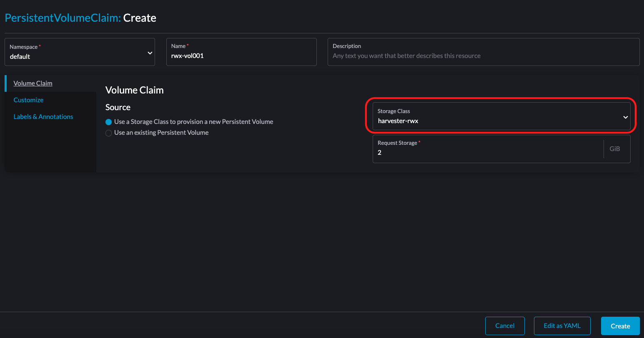Open the Labels & Annotations section

tap(43, 116)
